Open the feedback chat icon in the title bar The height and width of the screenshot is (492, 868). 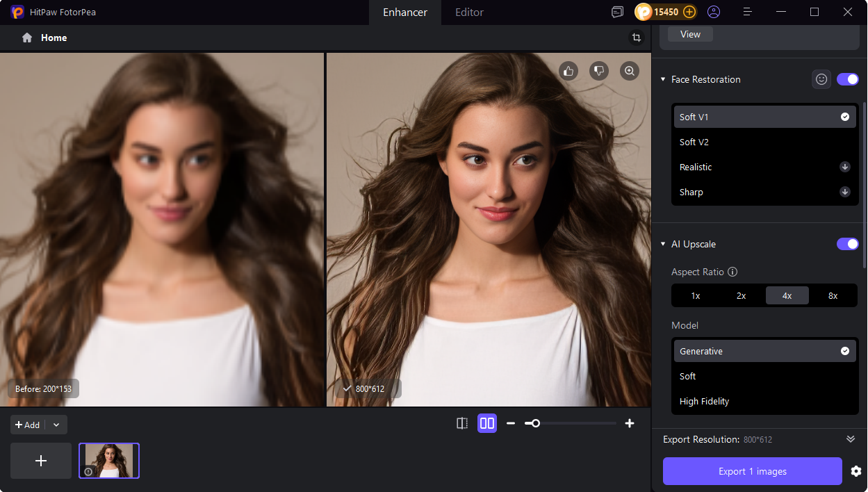click(617, 12)
